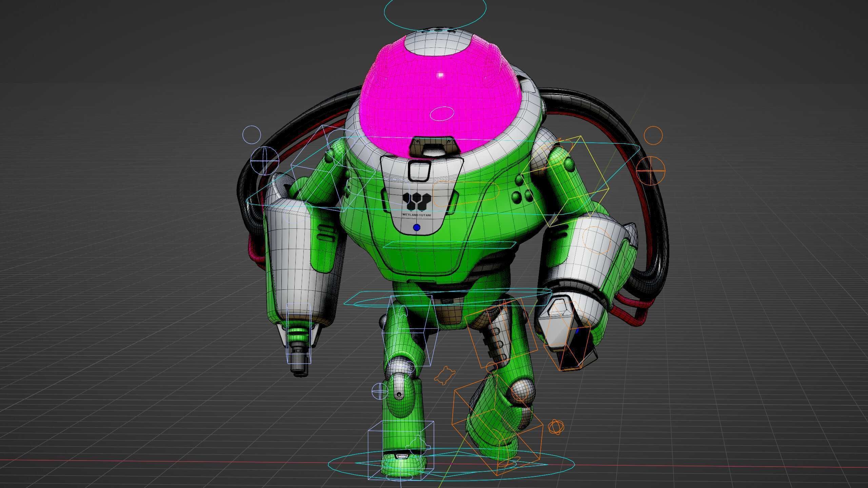Screen dimensions: 868x488
Task: Click the plain lavender circle beside the left shoulder
Action: click(252, 135)
